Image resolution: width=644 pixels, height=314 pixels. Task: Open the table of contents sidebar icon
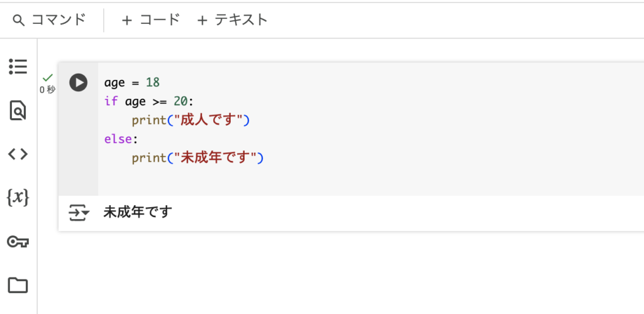[18, 66]
